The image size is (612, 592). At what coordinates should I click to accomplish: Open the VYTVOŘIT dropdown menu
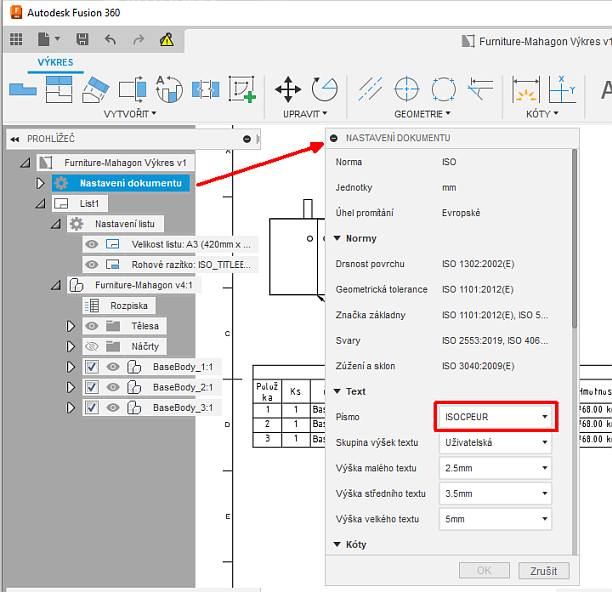(130, 114)
